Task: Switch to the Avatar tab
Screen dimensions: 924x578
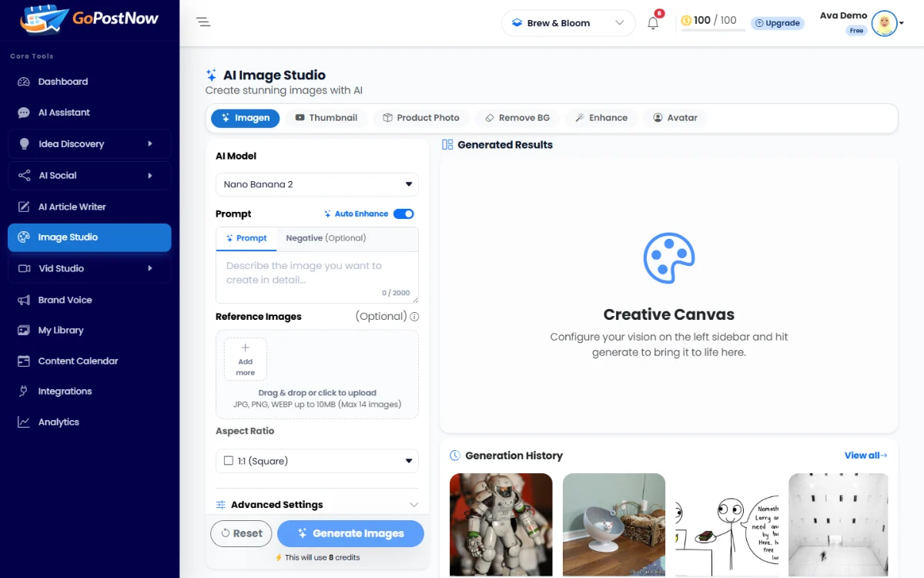Action: pos(675,118)
